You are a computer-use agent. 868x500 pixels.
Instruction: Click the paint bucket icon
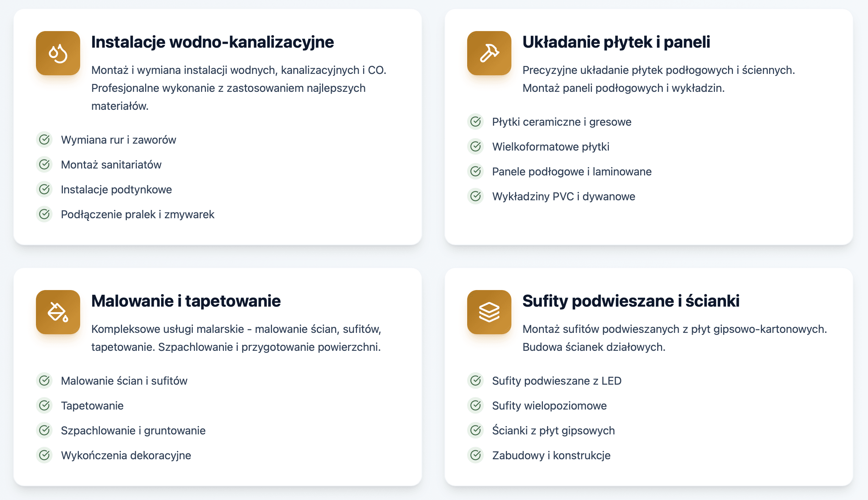click(x=58, y=312)
